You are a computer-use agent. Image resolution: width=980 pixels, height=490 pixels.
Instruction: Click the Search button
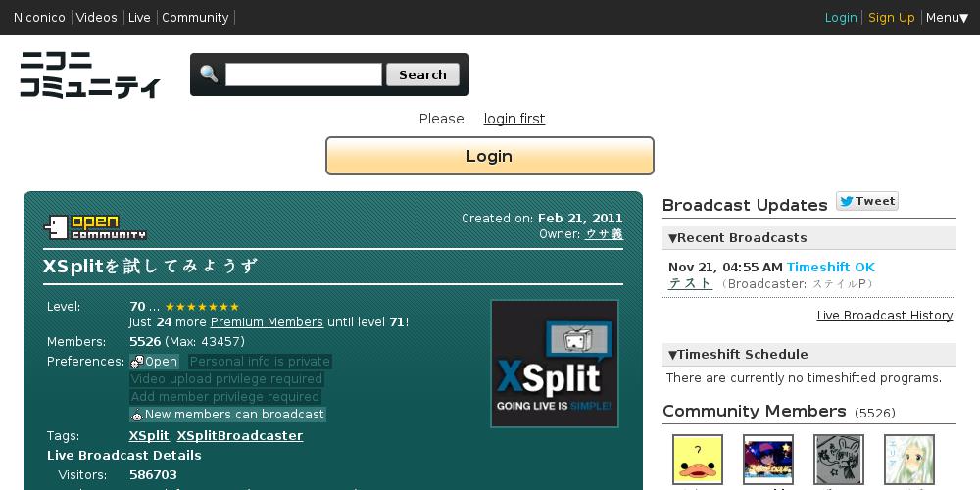(x=422, y=74)
